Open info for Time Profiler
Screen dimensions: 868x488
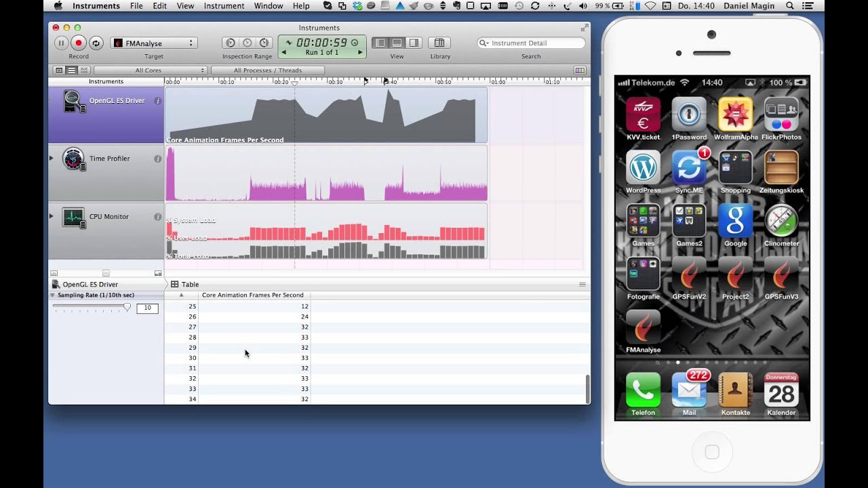[x=157, y=159]
